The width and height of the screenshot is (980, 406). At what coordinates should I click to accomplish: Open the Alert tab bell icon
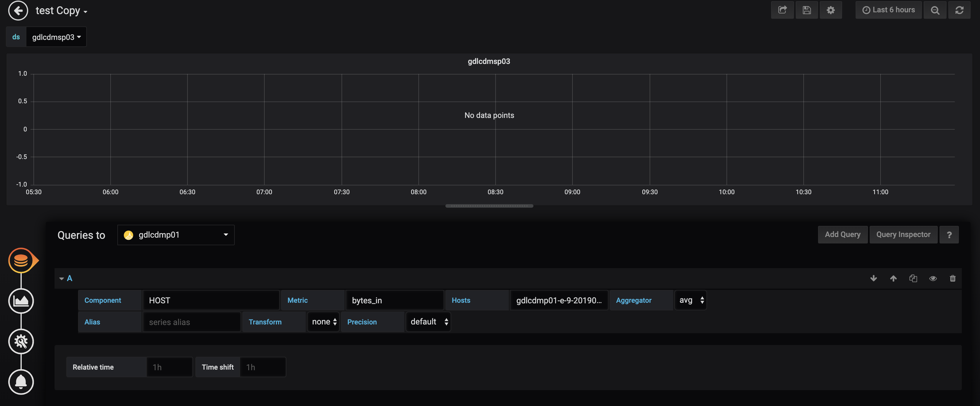21,382
